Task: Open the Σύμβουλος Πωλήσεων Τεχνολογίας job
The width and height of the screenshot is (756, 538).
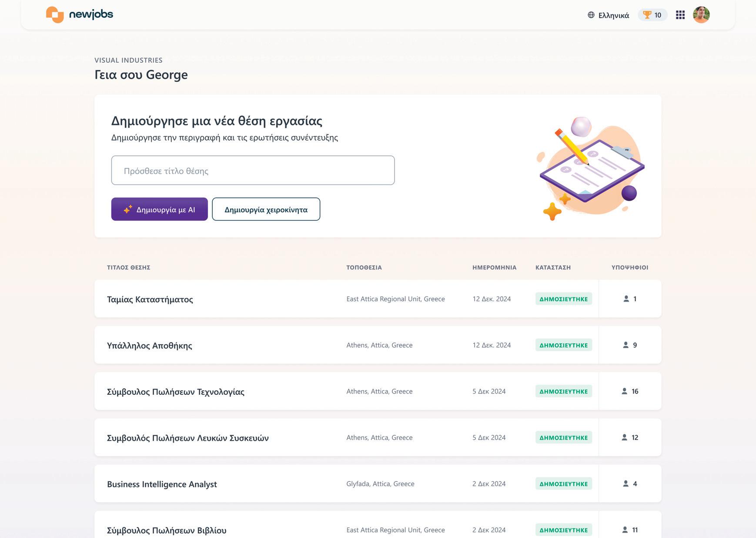Action: click(x=176, y=392)
